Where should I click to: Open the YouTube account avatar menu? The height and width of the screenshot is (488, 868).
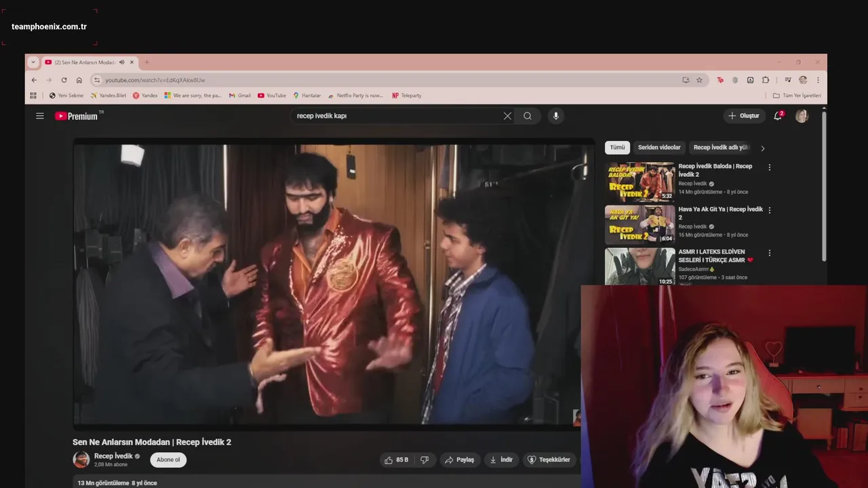tap(802, 116)
